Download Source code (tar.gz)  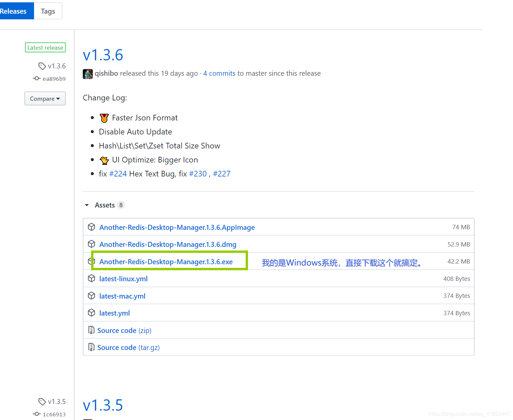[x=129, y=348]
